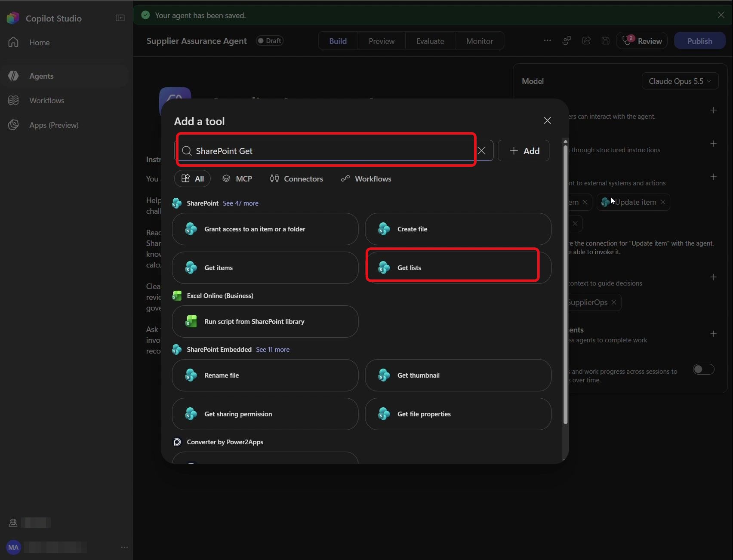Viewport: 733px width, 560px height.
Task: Remove the SupplierOps knowledge chip
Action: point(614,302)
